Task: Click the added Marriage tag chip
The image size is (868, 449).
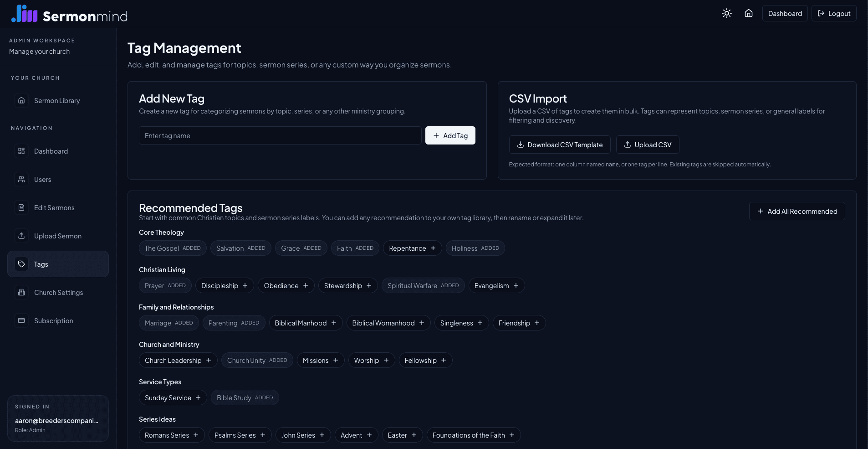Action: (x=169, y=323)
